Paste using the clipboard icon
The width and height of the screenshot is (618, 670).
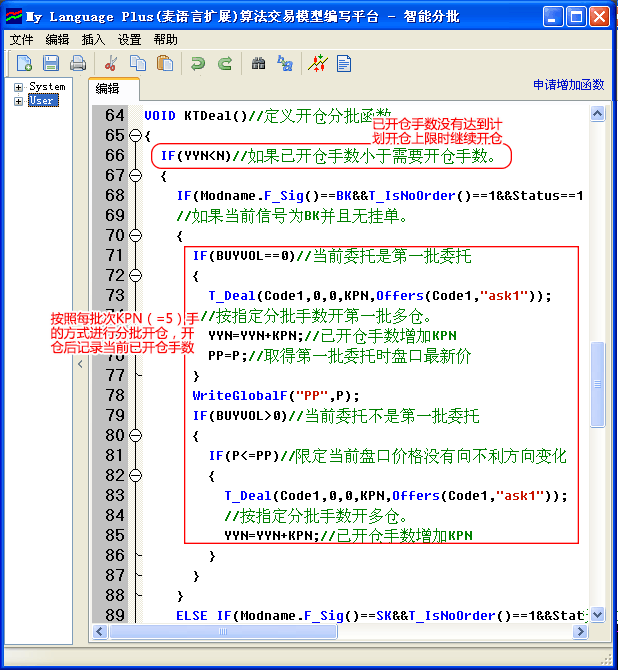click(x=165, y=64)
